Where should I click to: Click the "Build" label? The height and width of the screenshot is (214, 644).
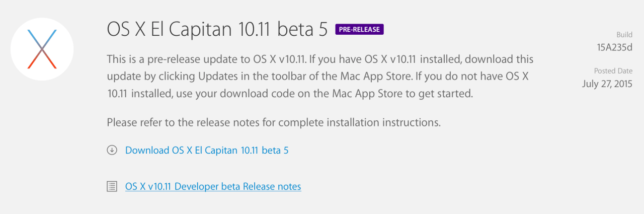pyautogui.click(x=624, y=35)
